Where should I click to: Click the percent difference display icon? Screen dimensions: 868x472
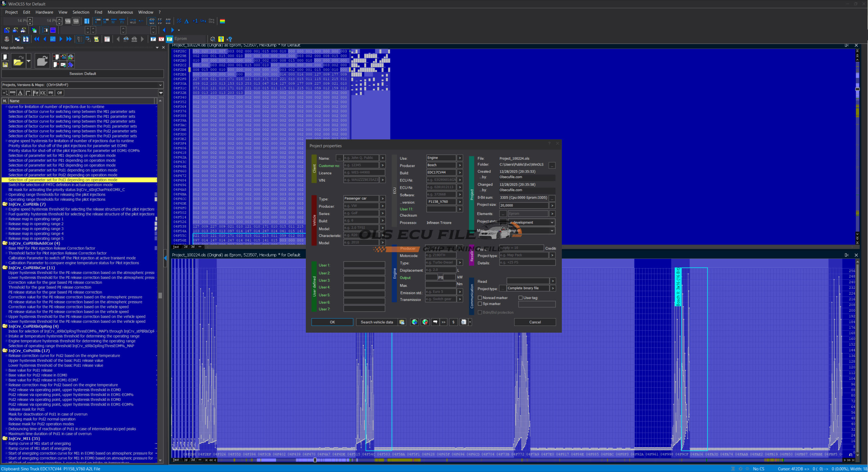(x=179, y=21)
